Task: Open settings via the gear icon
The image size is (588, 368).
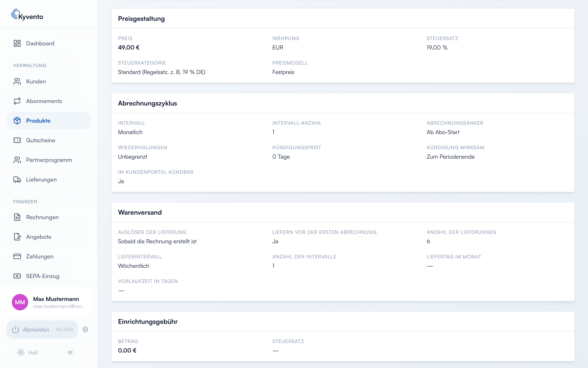Action: tap(85, 329)
